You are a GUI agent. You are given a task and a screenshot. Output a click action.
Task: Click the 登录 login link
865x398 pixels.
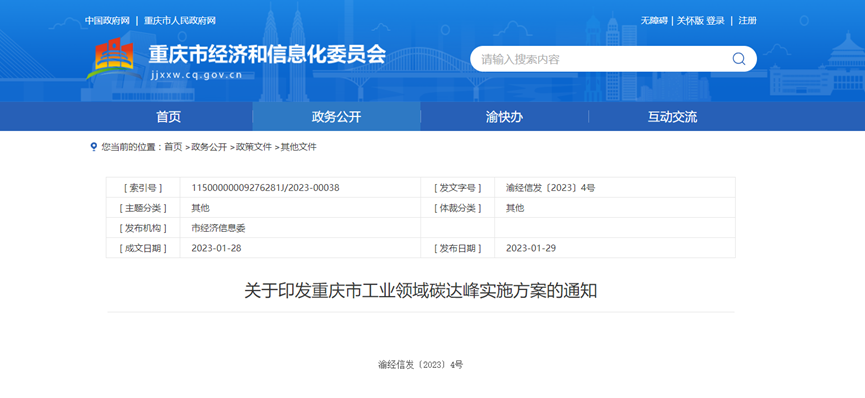click(x=716, y=21)
